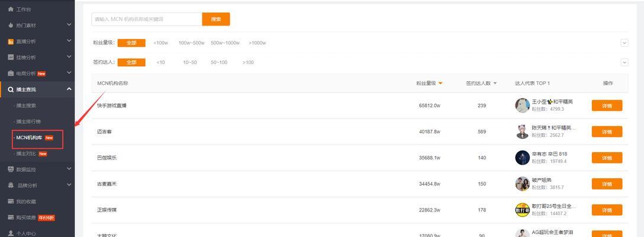Click the 我的收藏 favorites icon
Image resolution: width=644 pixels, height=237 pixels.
click(x=11, y=201)
